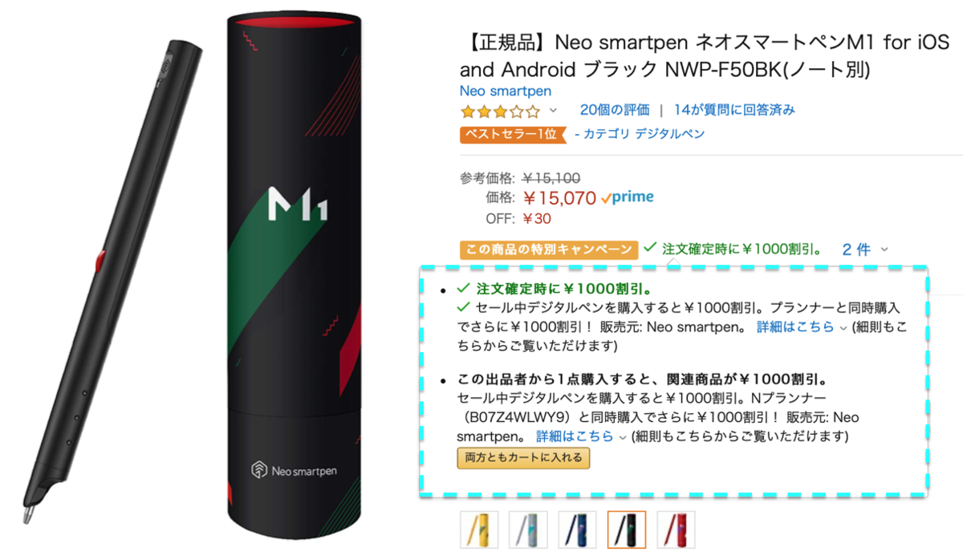
Task: Click the yellow pen color thumbnail
Action: point(479,530)
